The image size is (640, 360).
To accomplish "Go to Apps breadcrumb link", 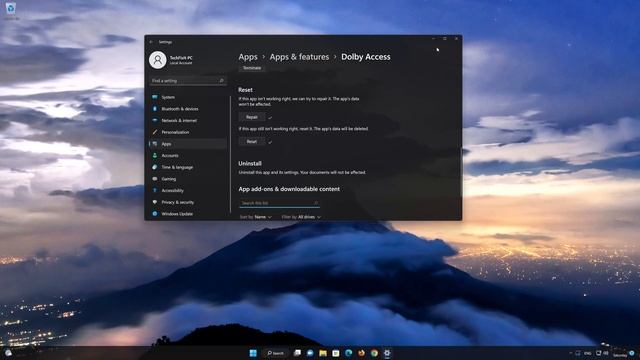I will tap(248, 57).
